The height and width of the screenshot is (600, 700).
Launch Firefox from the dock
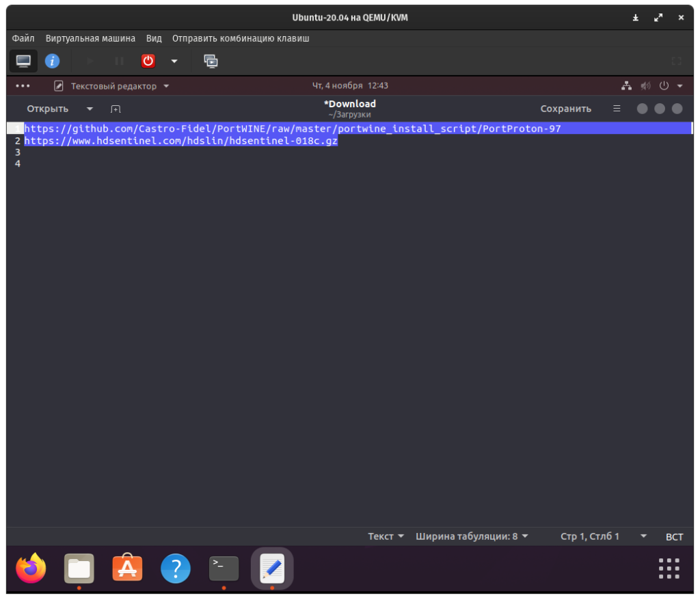point(31,569)
